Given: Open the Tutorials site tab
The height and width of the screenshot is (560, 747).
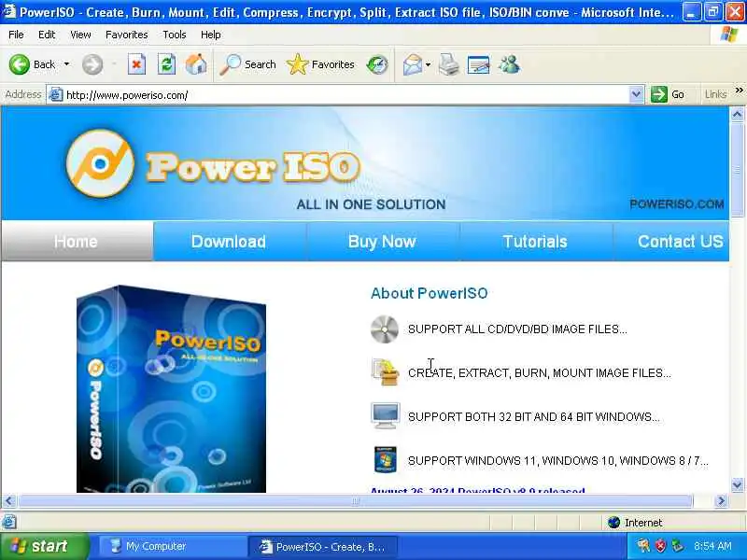Looking at the screenshot, I should [x=535, y=242].
